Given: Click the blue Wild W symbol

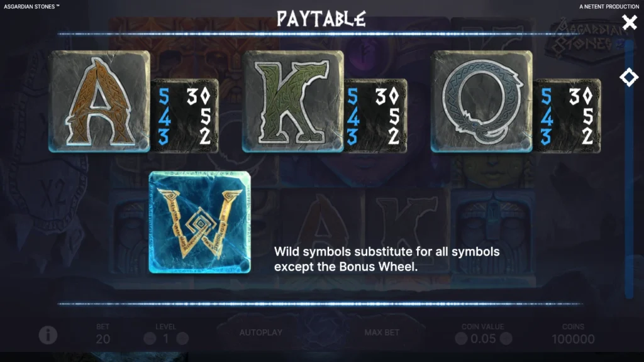Looking at the screenshot, I should point(199,222).
